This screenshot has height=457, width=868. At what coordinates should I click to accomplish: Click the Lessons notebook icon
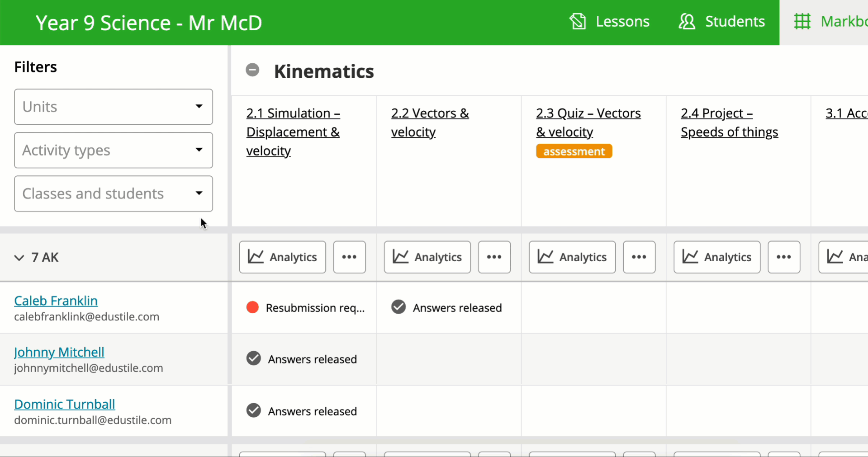(x=578, y=22)
